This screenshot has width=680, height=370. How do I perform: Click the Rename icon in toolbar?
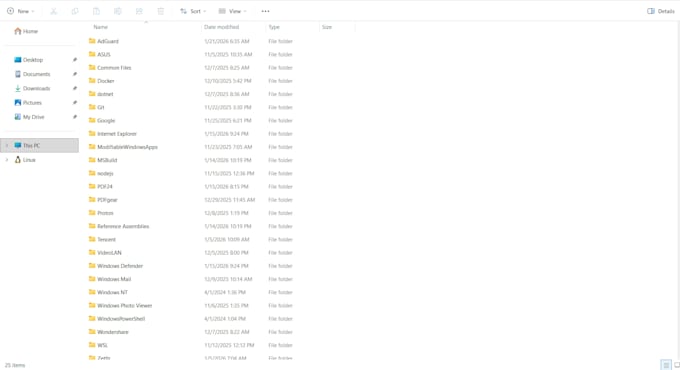click(118, 11)
